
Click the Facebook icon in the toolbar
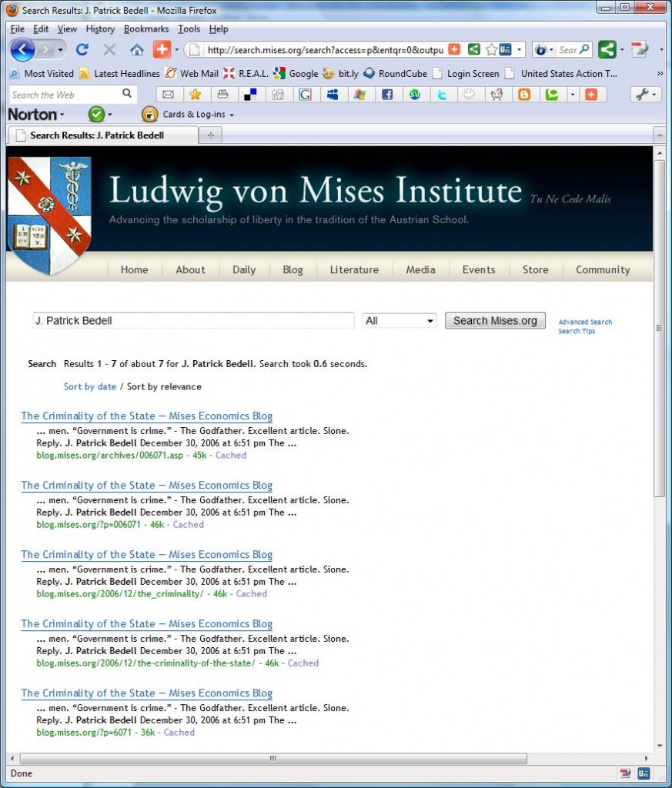(387, 95)
